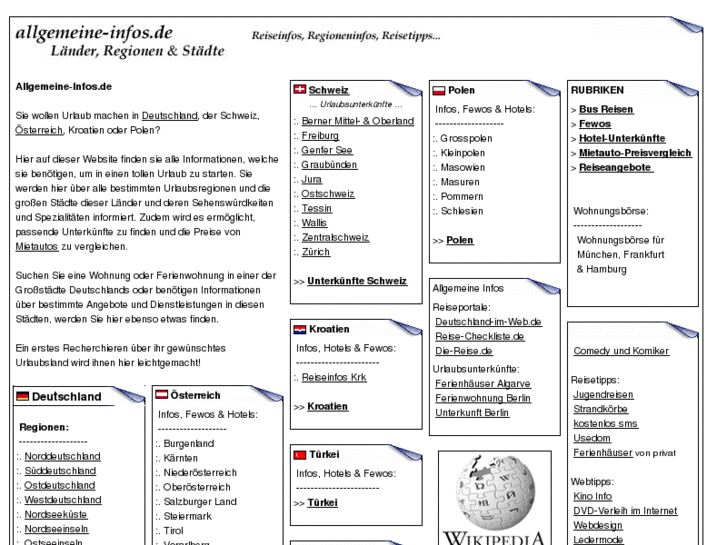This screenshot has width=727, height=545.
Task: Follow the bold Türkei link
Action: click(322, 502)
